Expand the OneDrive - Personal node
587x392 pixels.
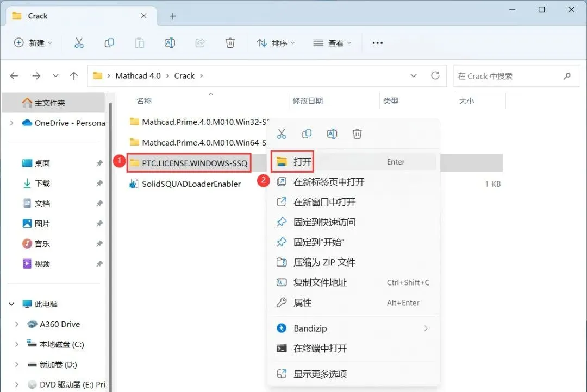click(x=11, y=123)
